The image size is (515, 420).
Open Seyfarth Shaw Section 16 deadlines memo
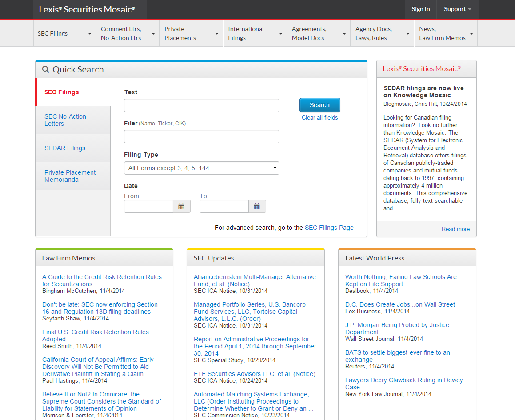click(100, 308)
